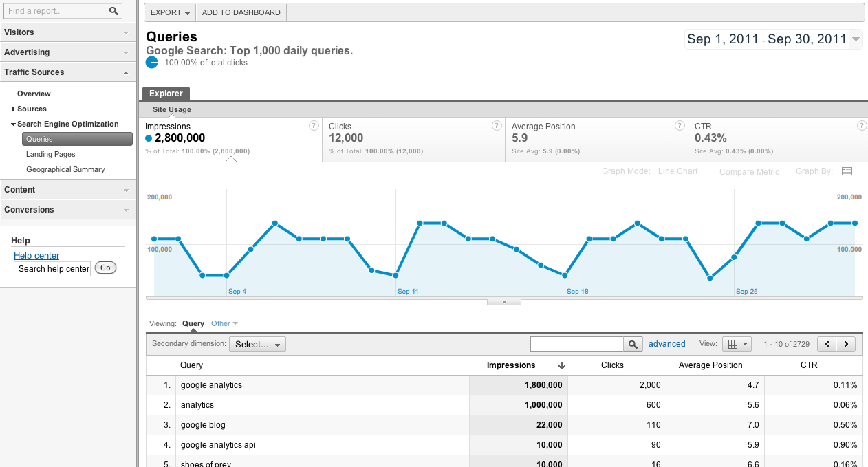
Task: Click Line Chart graph mode
Action: pyautogui.click(x=677, y=171)
